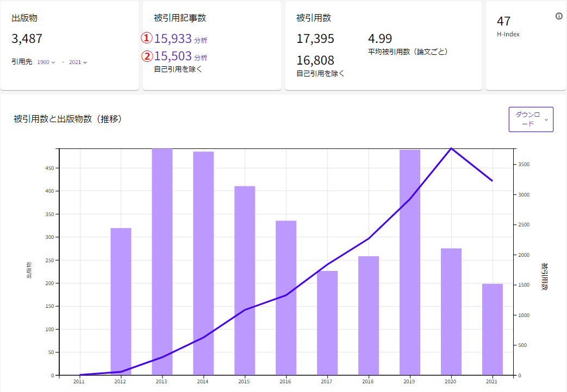This screenshot has width=567, height=392.
Task: Click the info icon in H-Index card
Action: click(x=559, y=16)
